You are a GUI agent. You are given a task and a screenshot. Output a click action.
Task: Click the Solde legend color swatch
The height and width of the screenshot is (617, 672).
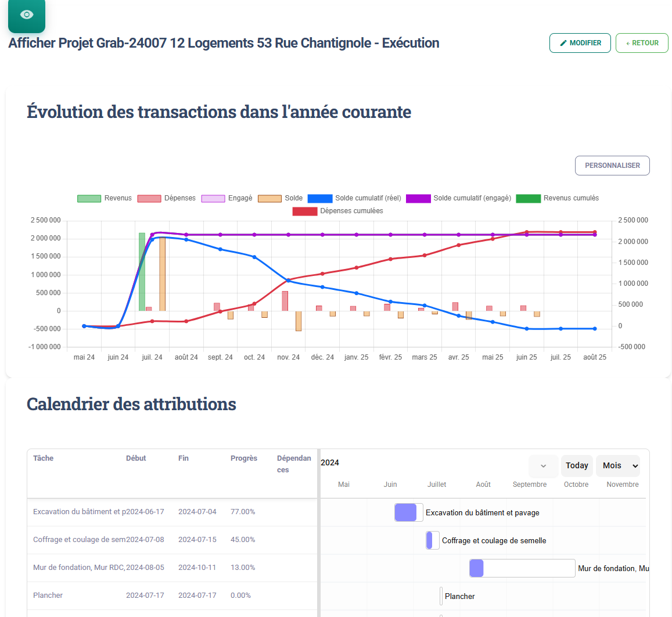269,198
